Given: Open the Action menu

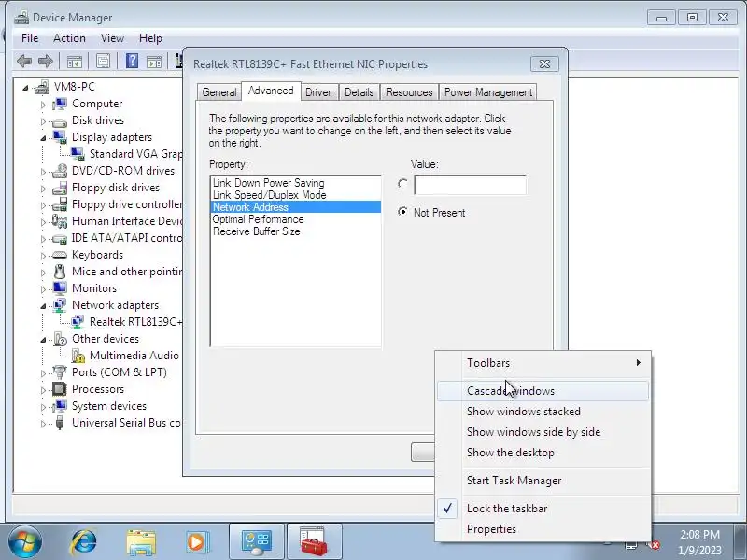Looking at the screenshot, I should [x=69, y=38].
